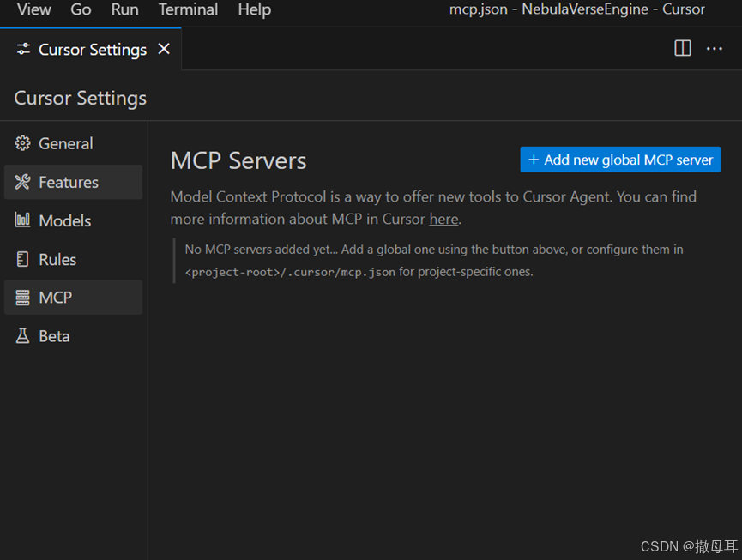Open the View menu
Image resolution: width=742 pixels, height=560 pixels.
click(x=34, y=9)
